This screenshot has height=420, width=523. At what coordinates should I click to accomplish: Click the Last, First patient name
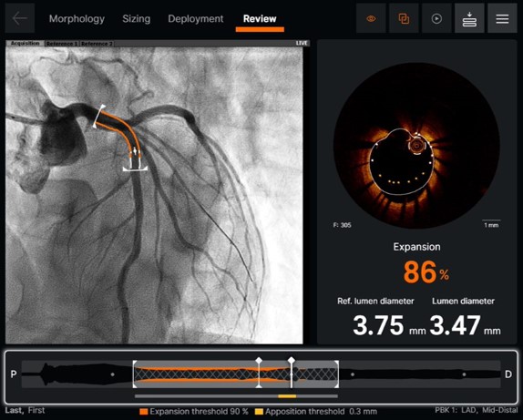click(25, 410)
